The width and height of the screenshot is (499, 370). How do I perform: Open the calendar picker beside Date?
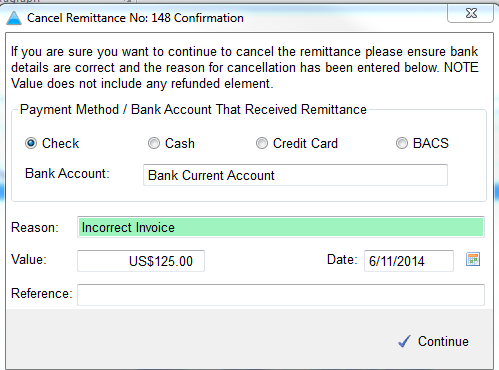click(x=473, y=259)
